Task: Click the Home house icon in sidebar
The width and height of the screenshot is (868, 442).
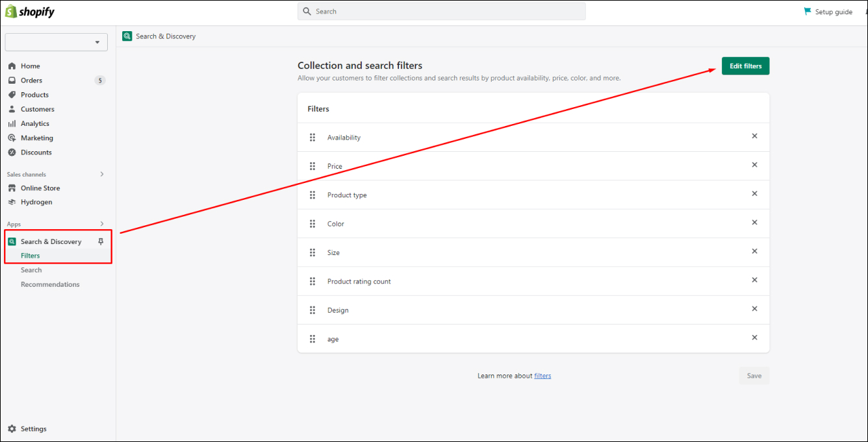Action: click(12, 66)
